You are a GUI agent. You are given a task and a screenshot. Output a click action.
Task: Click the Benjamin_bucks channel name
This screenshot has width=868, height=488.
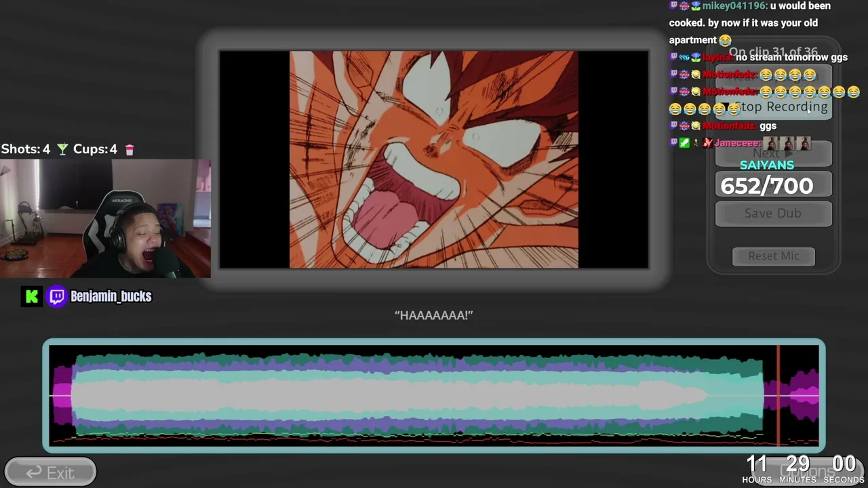pyautogui.click(x=111, y=296)
